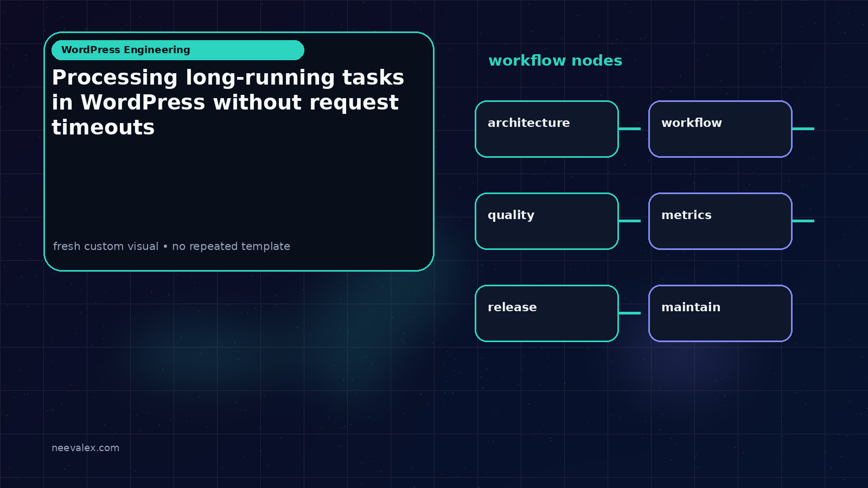The height and width of the screenshot is (488, 868).
Task: Click the WordPress Engineering badge
Action: (178, 50)
